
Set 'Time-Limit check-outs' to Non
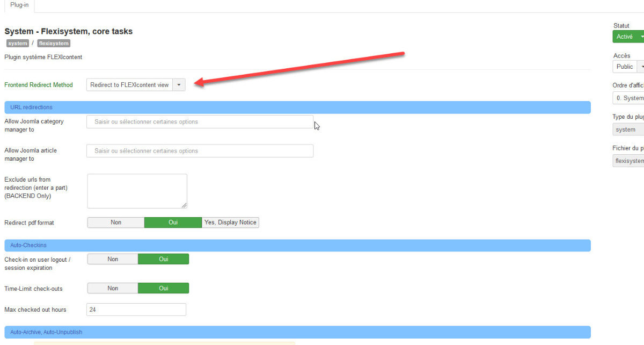coord(113,289)
